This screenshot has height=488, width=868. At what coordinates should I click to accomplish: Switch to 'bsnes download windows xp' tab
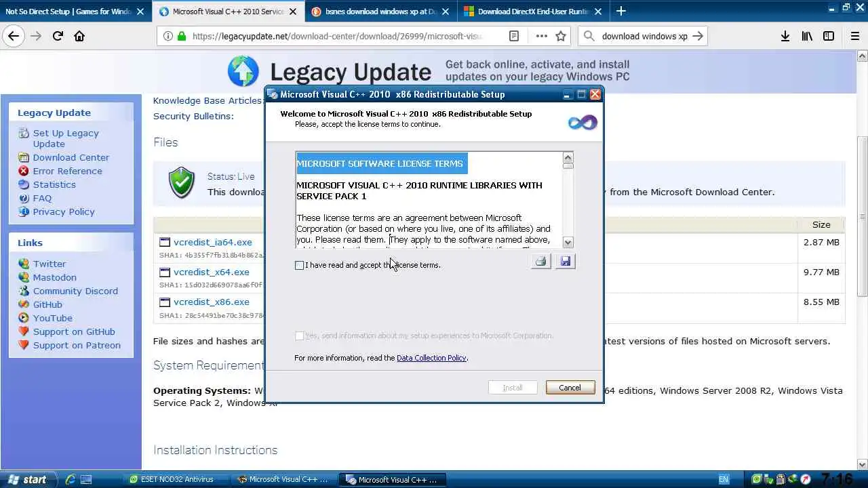[380, 12]
